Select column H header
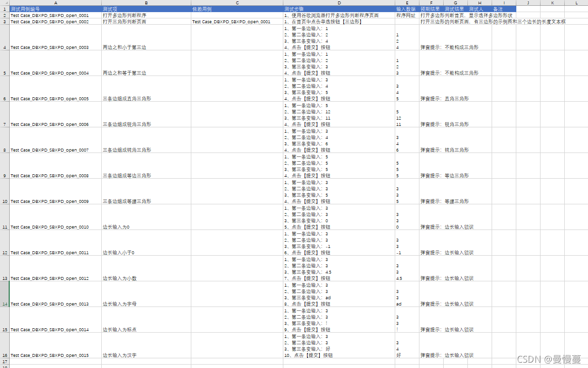Image resolution: width=588 pixels, height=368 pixels. (x=480, y=3)
